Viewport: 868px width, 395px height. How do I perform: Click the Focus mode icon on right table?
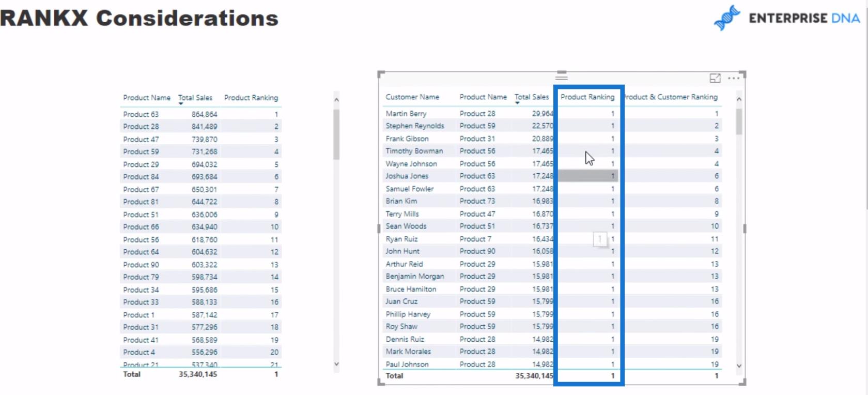click(715, 78)
